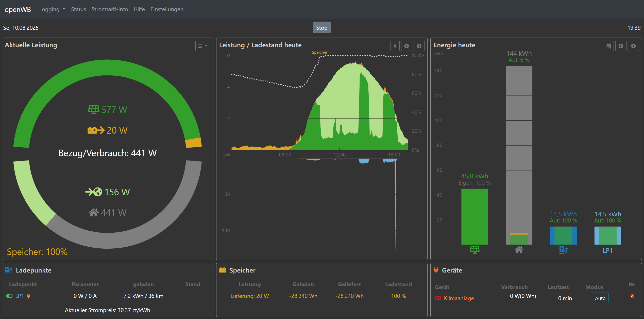The image size is (644, 319).
Task: Click the house icon under consumption bar
Action: (519, 250)
